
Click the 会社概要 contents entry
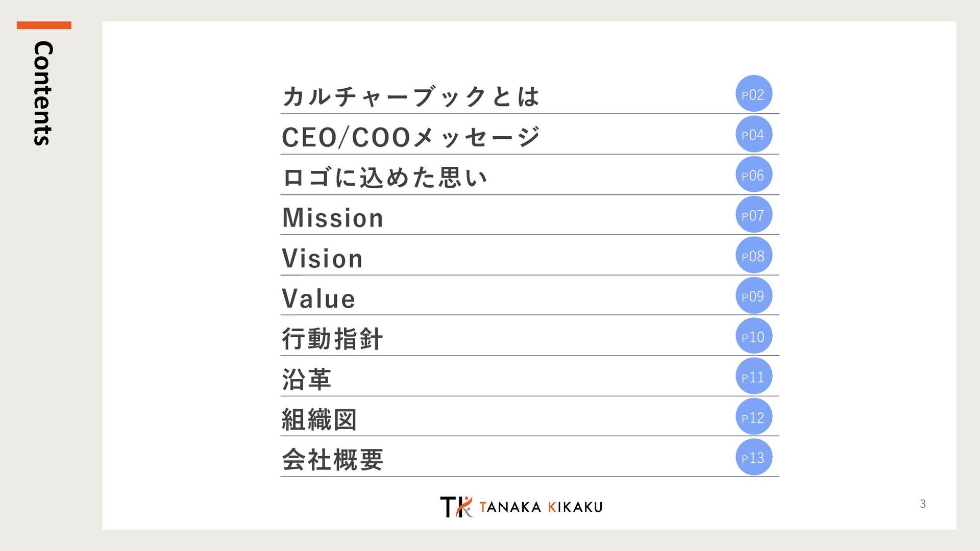332,460
